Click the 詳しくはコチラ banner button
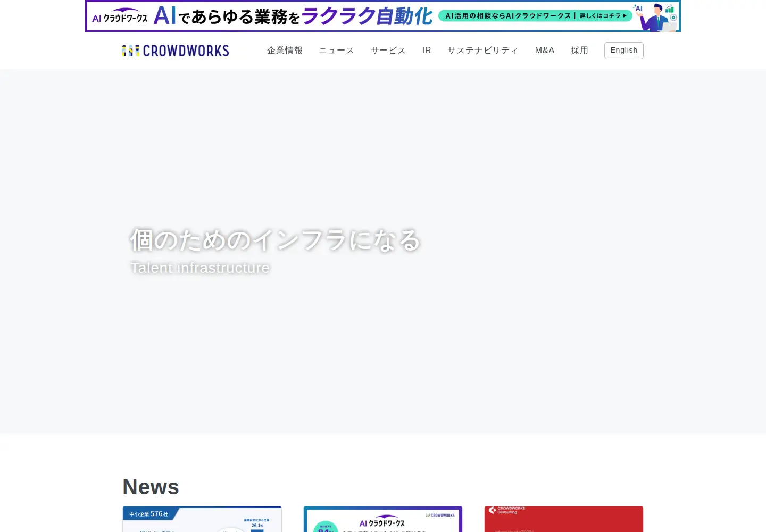The width and height of the screenshot is (766, 532). (535, 16)
